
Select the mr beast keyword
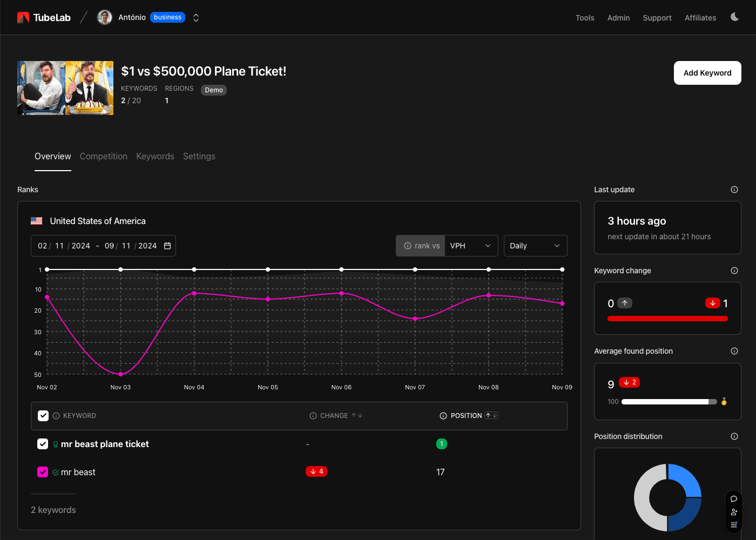(x=78, y=472)
